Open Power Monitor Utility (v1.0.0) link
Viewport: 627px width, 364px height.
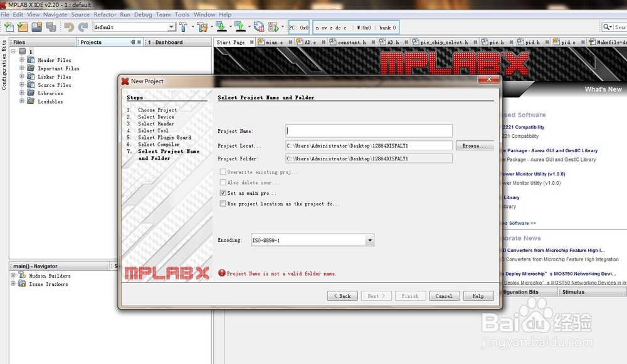click(534, 174)
